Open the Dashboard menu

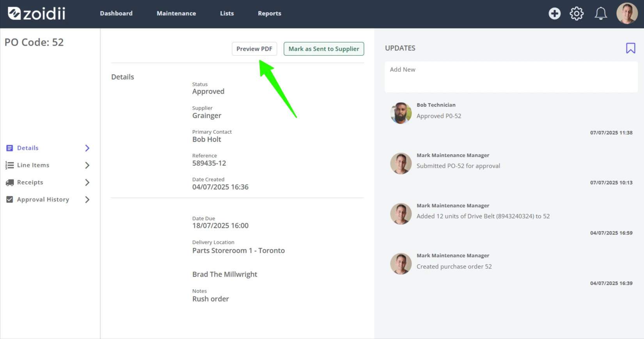pyautogui.click(x=116, y=13)
